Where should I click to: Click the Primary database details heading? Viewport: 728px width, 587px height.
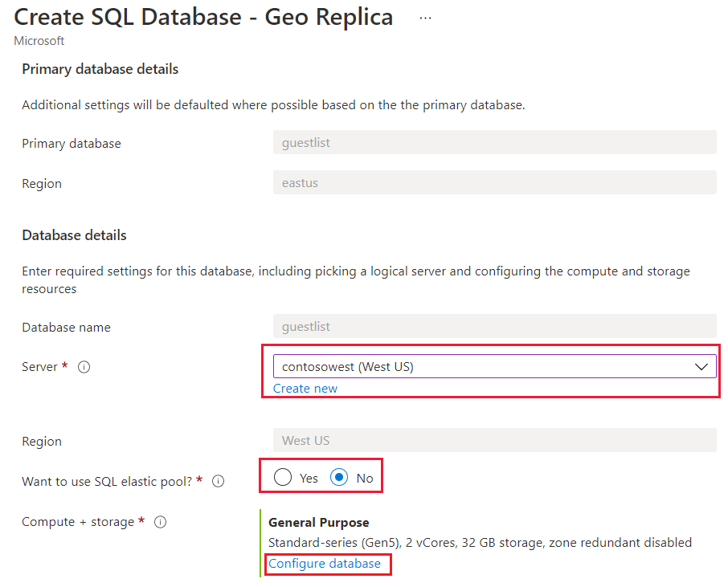pos(100,69)
